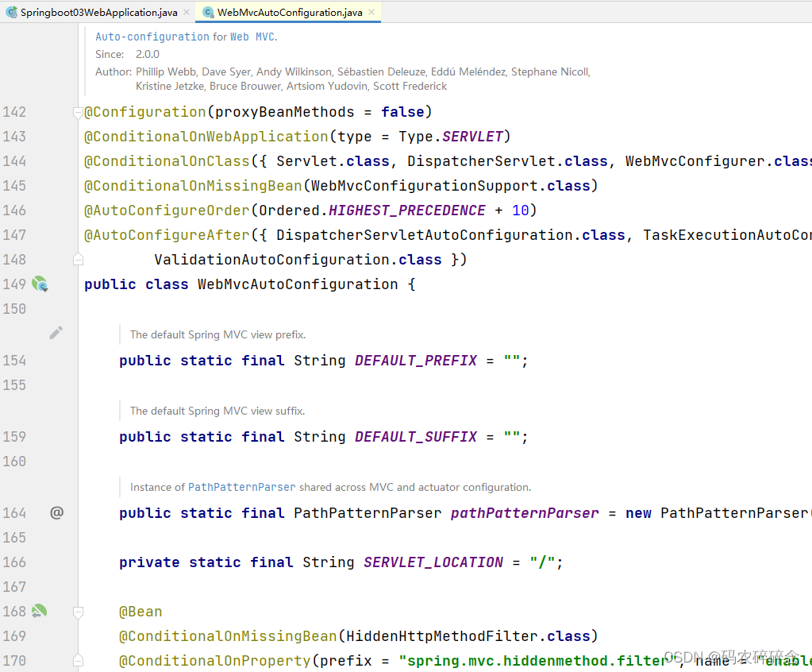Click line number 142 in gutter
This screenshot has width=812, height=672.
tap(14, 112)
